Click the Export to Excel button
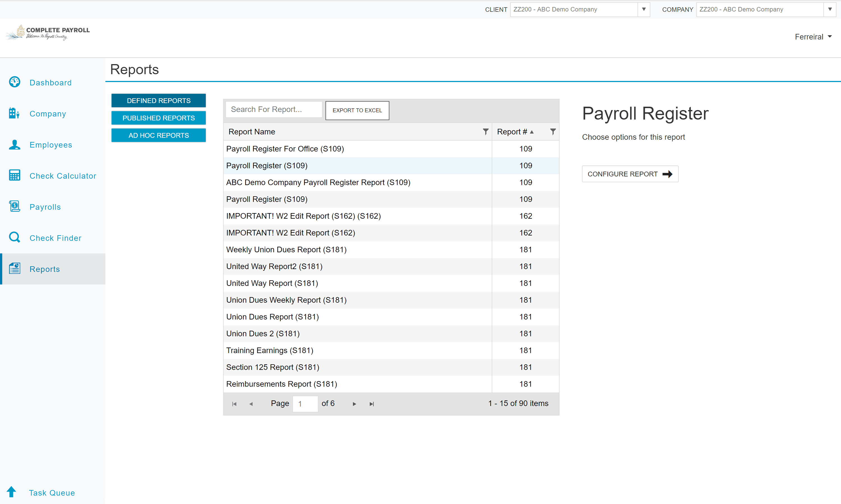Image resolution: width=841 pixels, height=504 pixels. click(x=357, y=110)
